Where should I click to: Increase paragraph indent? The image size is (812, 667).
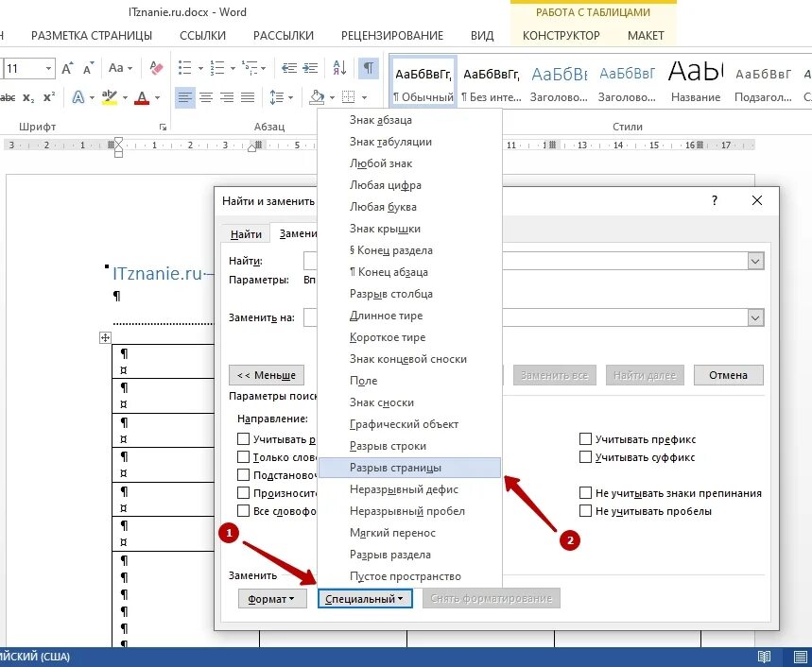click(310, 68)
